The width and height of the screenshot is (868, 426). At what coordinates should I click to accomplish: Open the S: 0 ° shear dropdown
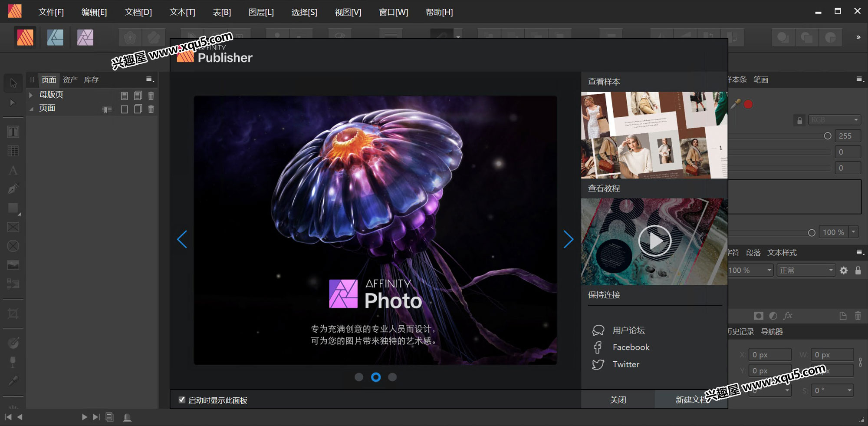(833, 390)
